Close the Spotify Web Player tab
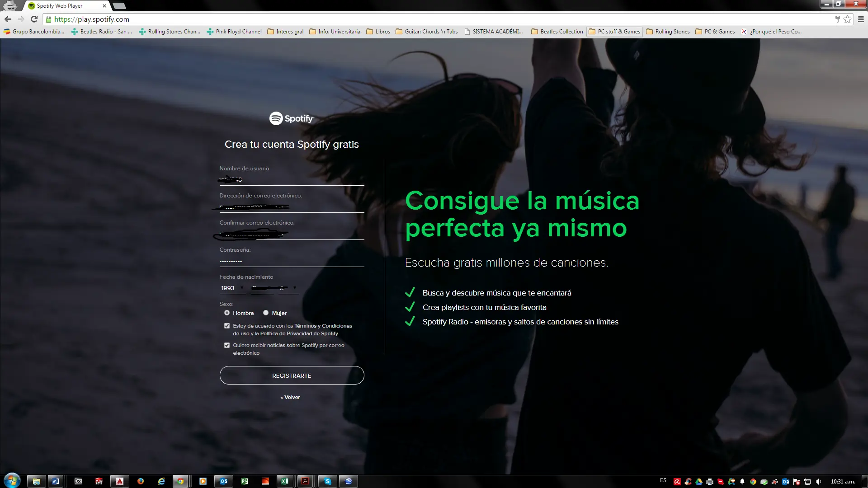The width and height of the screenshot is (868, 488). (x=104, y=6)
